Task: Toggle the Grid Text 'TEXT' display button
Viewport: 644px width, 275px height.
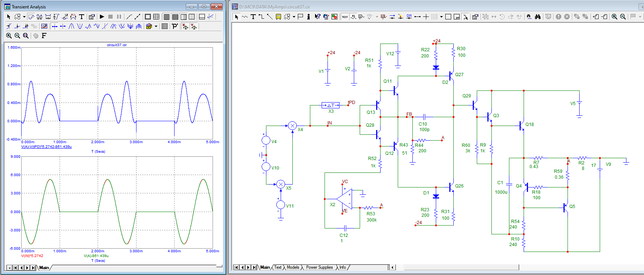Action: coord(345,17)
